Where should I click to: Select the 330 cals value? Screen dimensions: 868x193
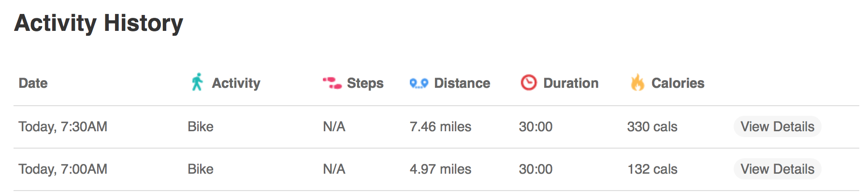coord(652,126)
